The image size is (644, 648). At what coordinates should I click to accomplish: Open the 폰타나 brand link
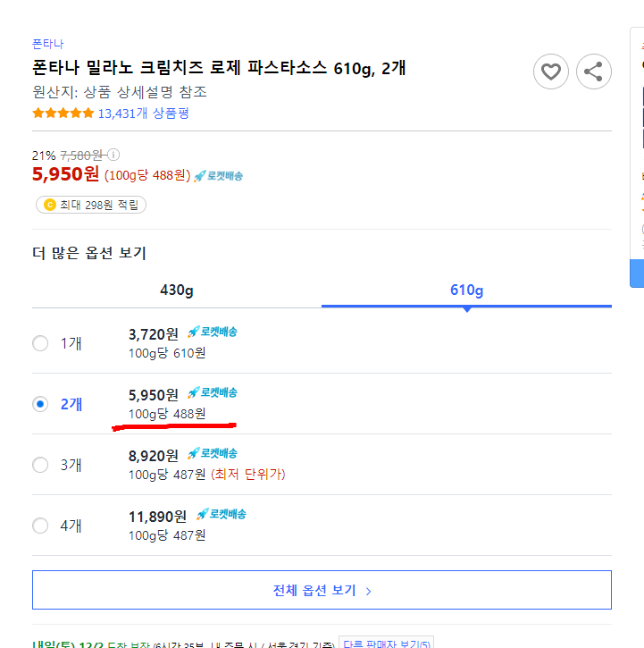[48, 44]
